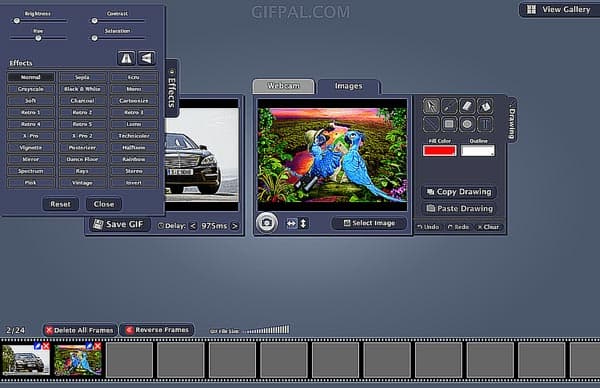Click the Contrast slider handle
This screenshot has height=388, width=600.
coord(94,21)
